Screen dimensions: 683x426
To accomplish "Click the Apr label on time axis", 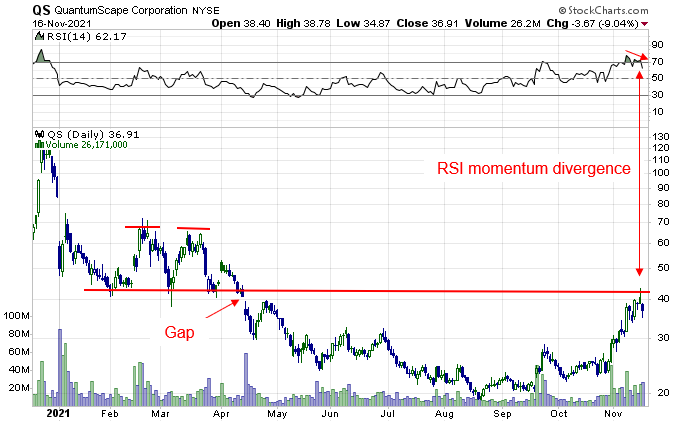I will coord(221,414).
